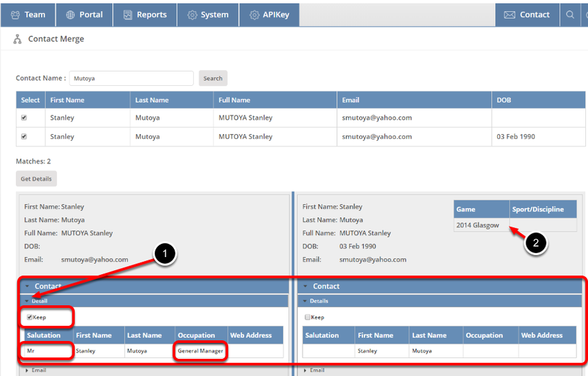Collapse the left Contact section
This screenshot has height=376, width=588.
click(x=27, y=287)
